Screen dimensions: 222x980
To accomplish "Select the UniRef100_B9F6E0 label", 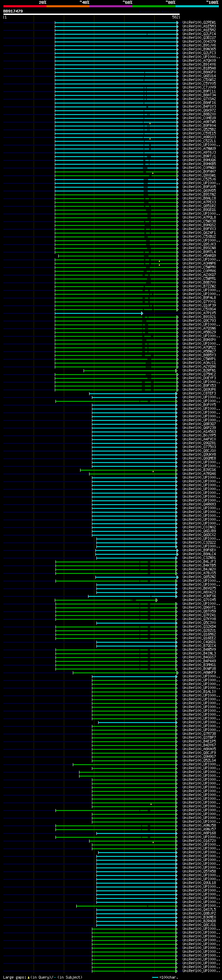I will coord(199,550).
